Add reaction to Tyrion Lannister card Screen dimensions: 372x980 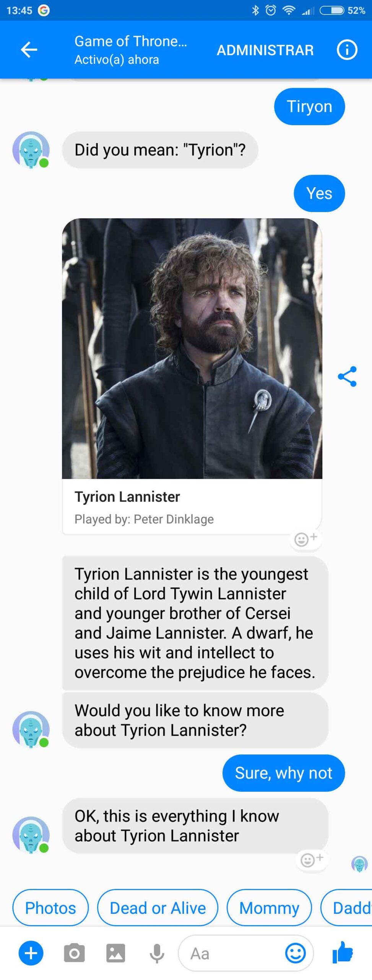coord(306,539)
